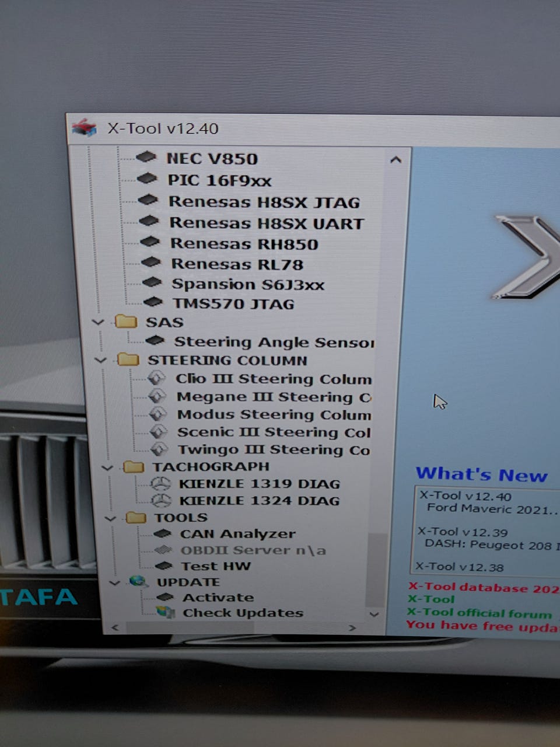Click the chip icon beside NEC V850

click(x=146, y=156)
